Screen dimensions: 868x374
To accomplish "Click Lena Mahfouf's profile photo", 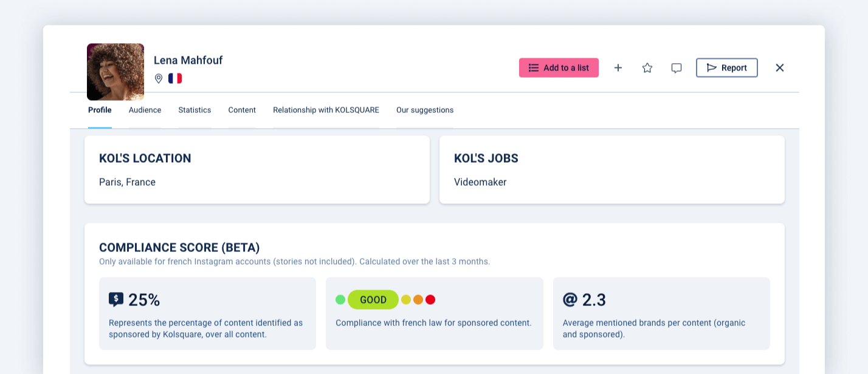I will (x=115, y=71).
